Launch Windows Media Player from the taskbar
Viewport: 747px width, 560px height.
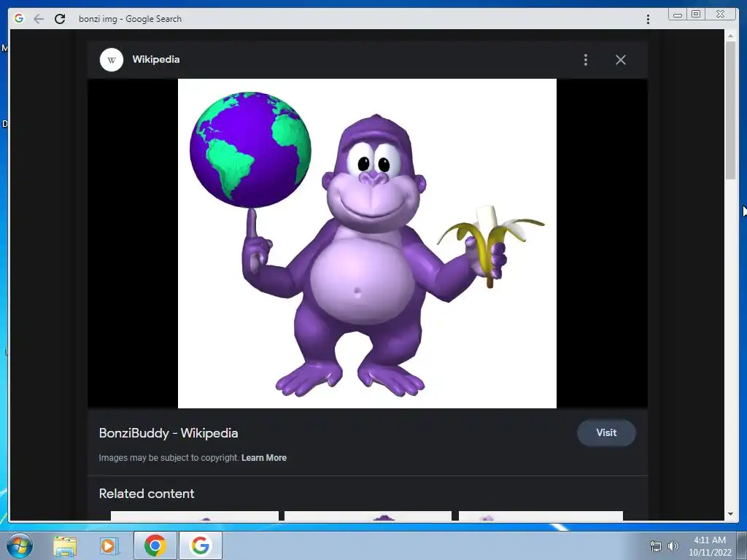[x=109, y=545]
